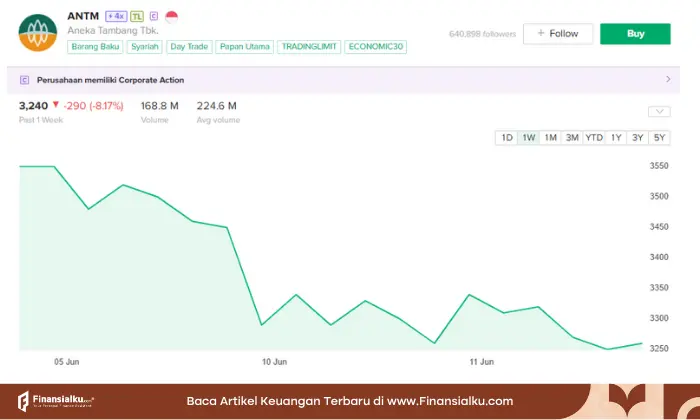The width and height of the screenshot is (700, 420).
Task: Click the Aneka Tambang company logo
Action: 38,33
